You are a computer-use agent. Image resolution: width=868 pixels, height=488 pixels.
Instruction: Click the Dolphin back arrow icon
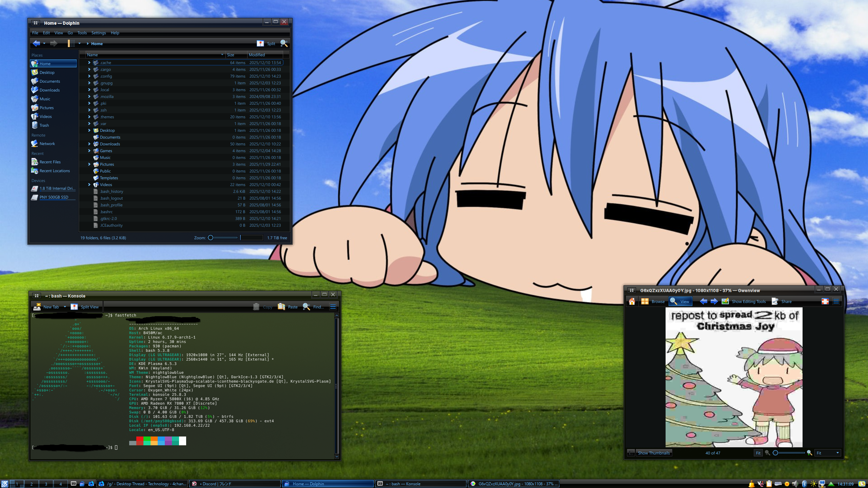pyautogui.click(x=36, y=43)
